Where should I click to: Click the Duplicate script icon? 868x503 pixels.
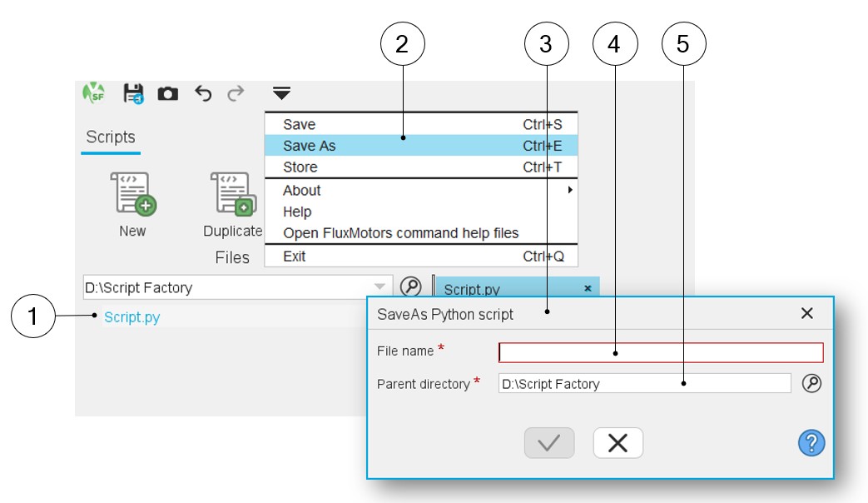(232, 194)
